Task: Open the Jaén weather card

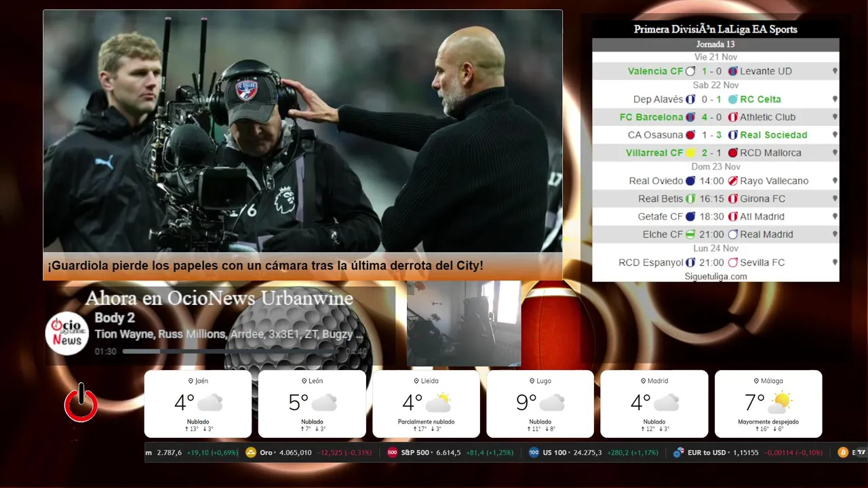Action: (x=198, y=404)
